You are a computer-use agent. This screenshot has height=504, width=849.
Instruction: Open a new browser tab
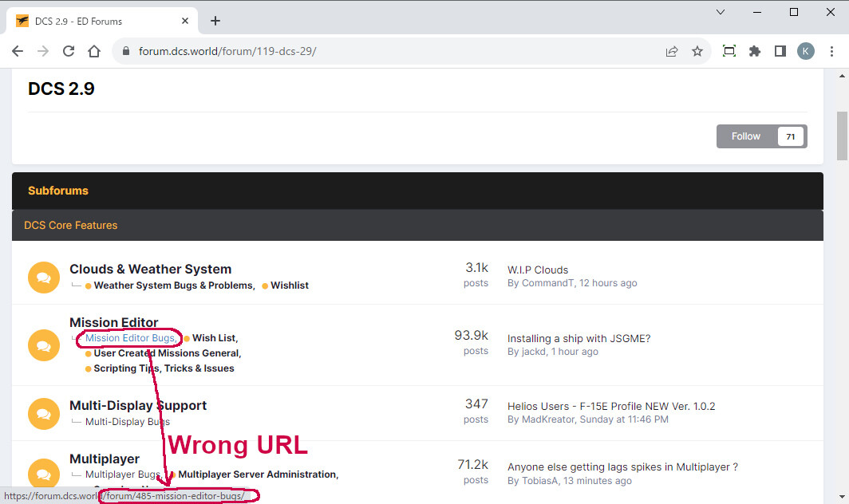(215, 21)
